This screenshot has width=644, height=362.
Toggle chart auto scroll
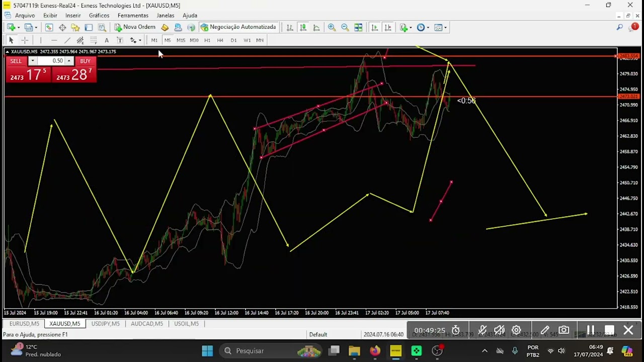click(374, 27)
